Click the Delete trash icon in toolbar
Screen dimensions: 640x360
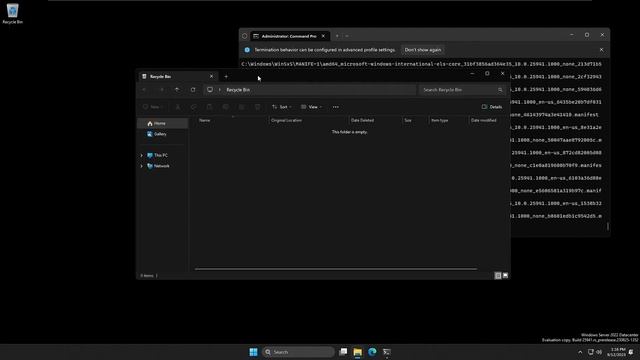257,107
